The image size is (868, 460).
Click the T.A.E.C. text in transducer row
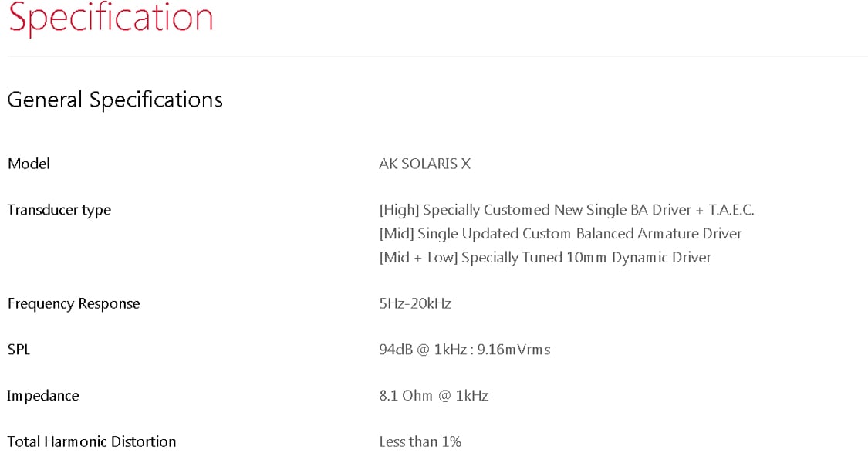731,210
